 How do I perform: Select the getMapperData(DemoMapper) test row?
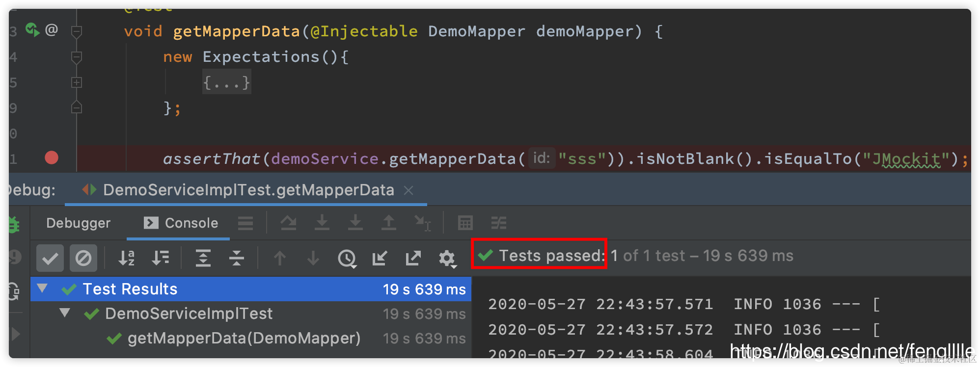(251, 338)
